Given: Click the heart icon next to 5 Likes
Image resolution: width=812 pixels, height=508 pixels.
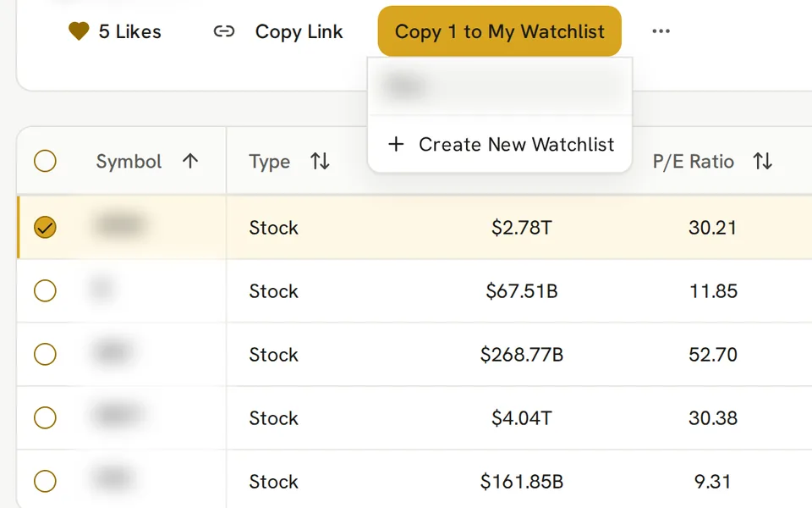Looking at the screenshot, I should [x=79, y=31].
